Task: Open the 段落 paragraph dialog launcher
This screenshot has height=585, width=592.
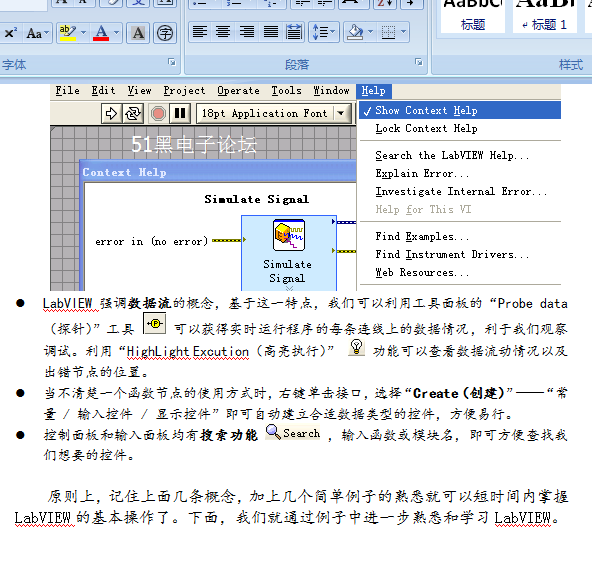Action: (x=419, y=62)
